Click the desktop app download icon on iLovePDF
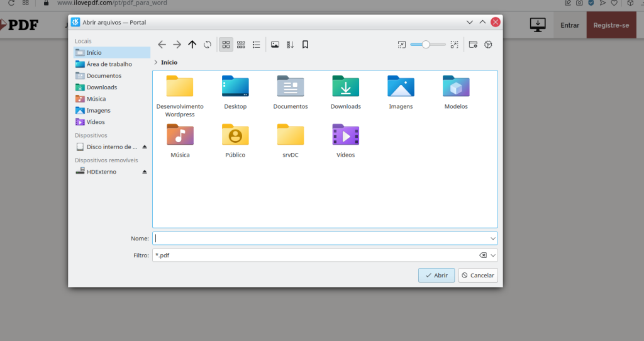The width and height of the screenshot is (644, 341). (x=538, y=25)
